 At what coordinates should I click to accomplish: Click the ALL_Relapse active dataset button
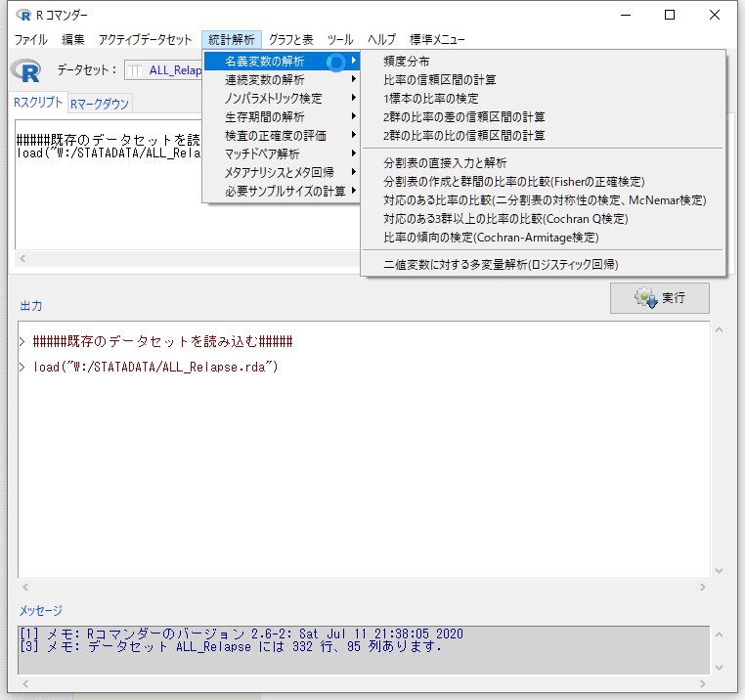[x=164, y=70]
